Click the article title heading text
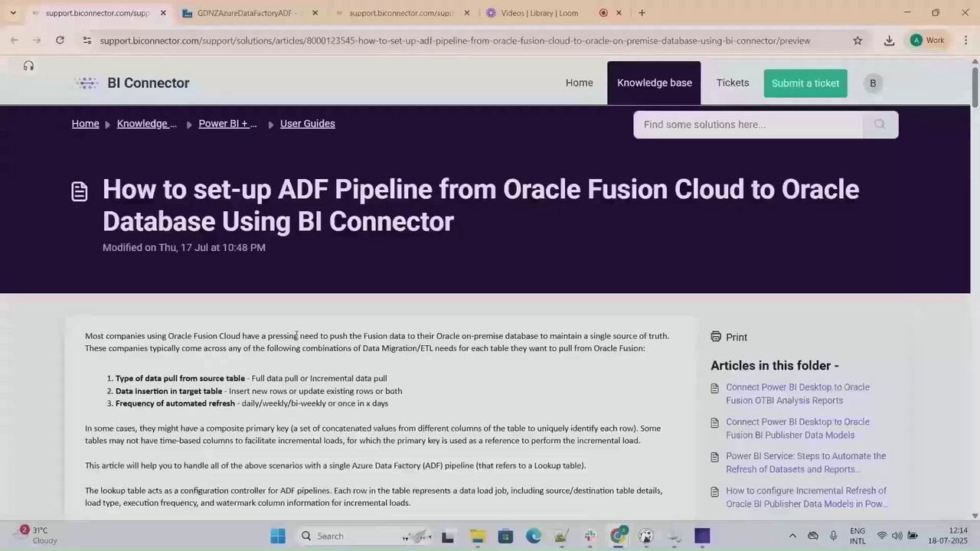 click(481, 205)
